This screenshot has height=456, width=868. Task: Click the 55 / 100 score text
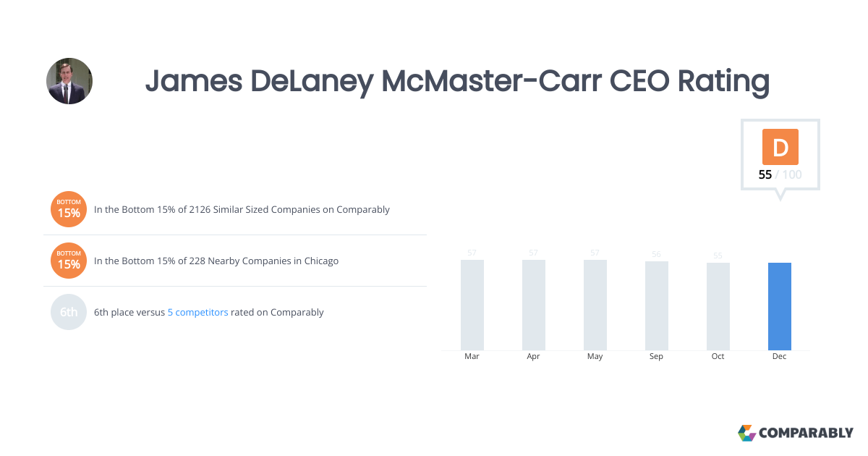click(780, 174)
